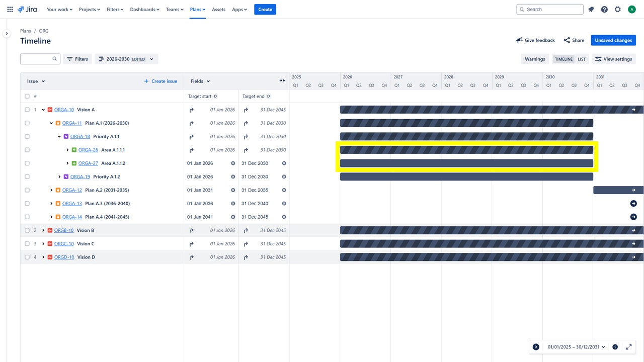
Task: Open the user profile avatar
Action: pos(632,10)
